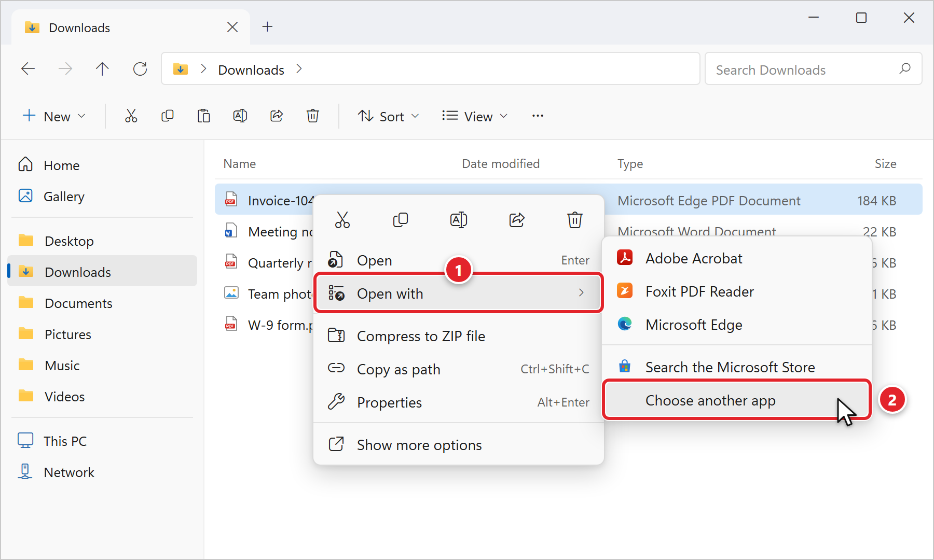Select the Downloads tab title
Image resolution: width=934 pixels, height=560 pixels.
[x=79, y=27]
